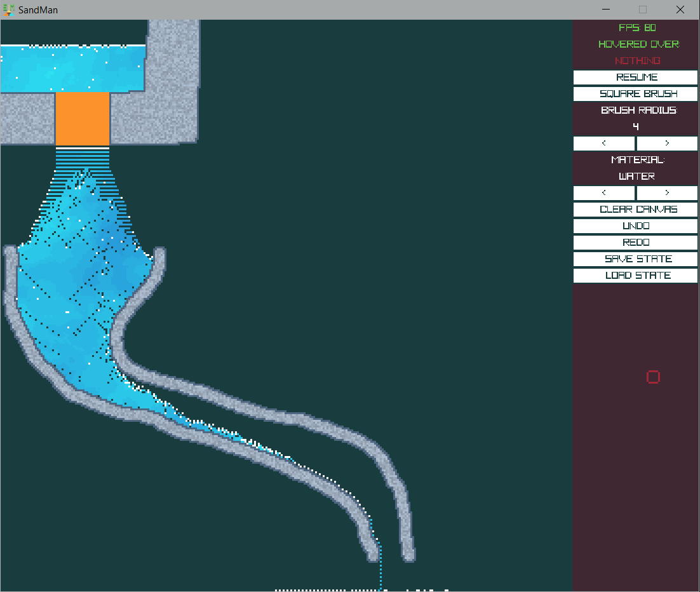700x592 pixels.
Task: Increase brush radius with right arrow
Action: click(x=667, y=144)
